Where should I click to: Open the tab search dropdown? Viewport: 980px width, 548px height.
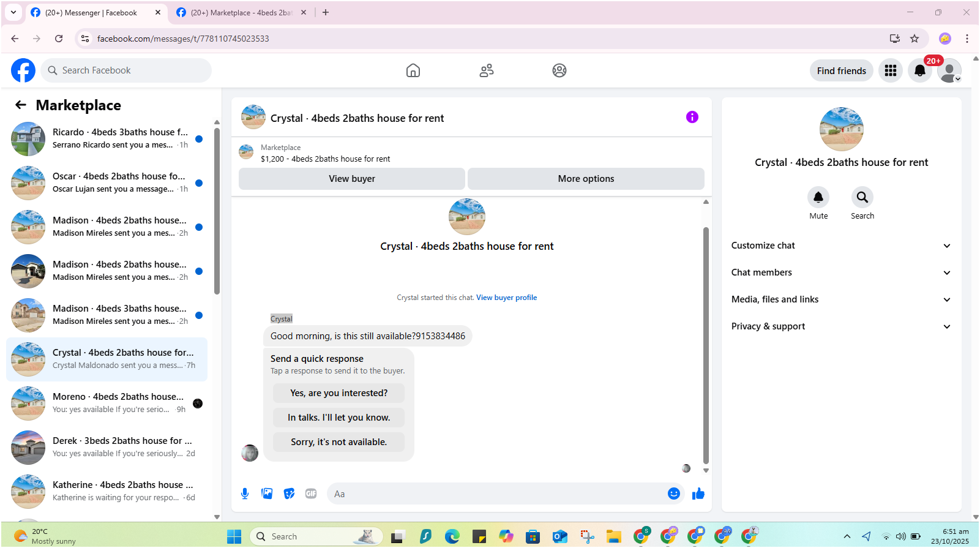pos(13,12)
